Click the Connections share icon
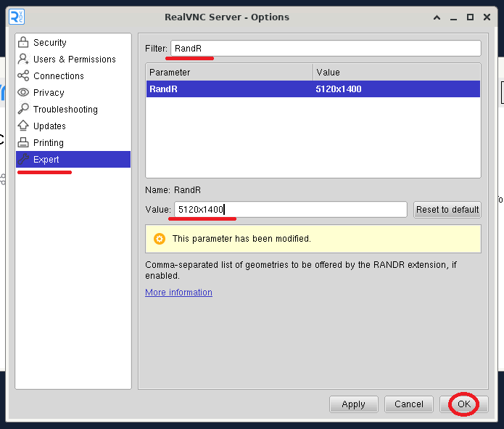 [x=23, y=75]
